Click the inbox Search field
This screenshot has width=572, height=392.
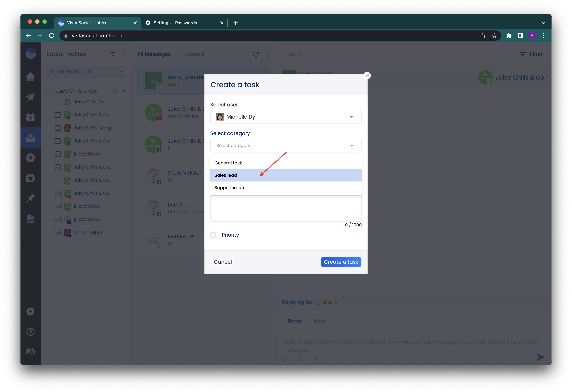pyautogui.click(x=369, y=54)
